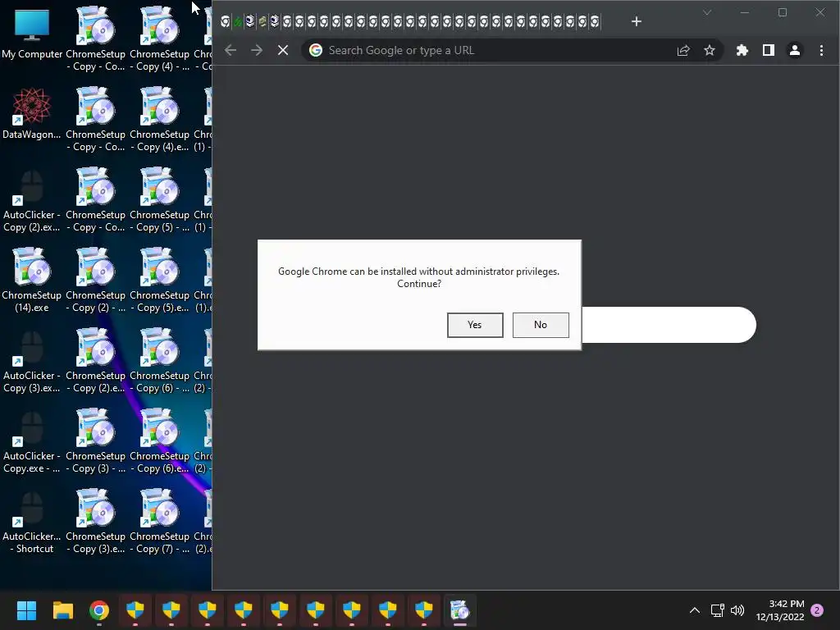This screenshot has width=840, height=630.
Task: Open the 3:42 PM clock and calendar
Action: [780, 610]
